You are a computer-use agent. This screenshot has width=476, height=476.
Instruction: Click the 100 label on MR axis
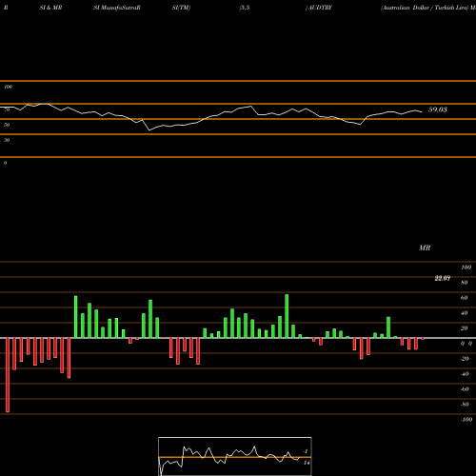coord(466,268)
